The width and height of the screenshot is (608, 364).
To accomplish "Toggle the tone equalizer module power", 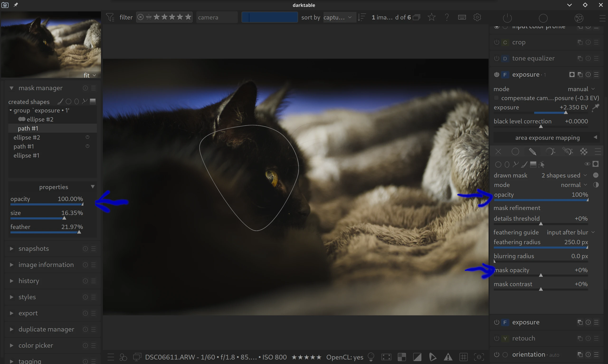I will [496, 58].
